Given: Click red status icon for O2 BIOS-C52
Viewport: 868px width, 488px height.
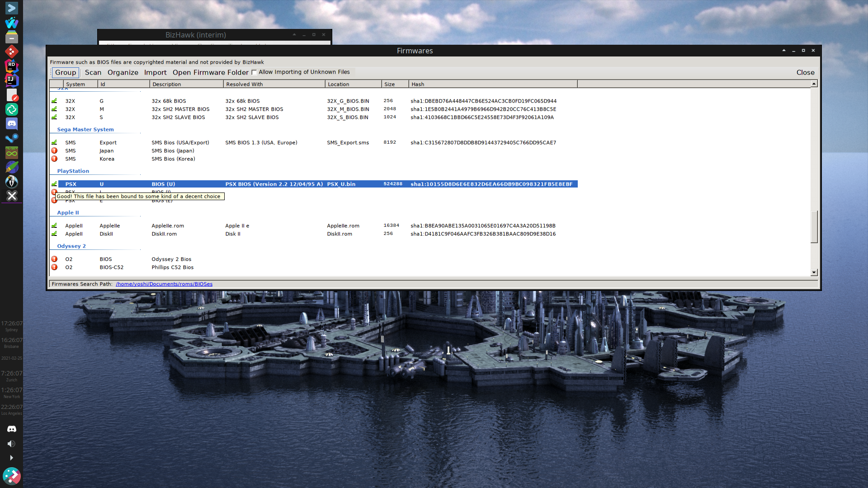Looking at the screenshot, I should point(54,267).
